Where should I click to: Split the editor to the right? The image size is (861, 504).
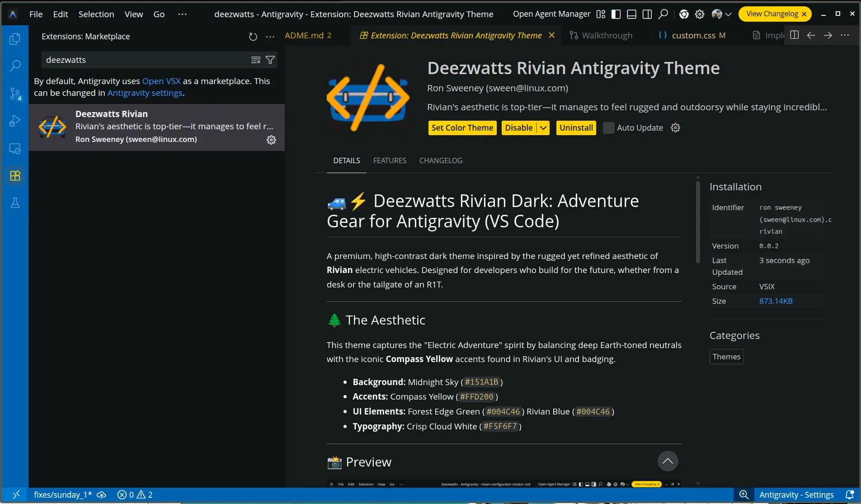[x=795, y=35]
